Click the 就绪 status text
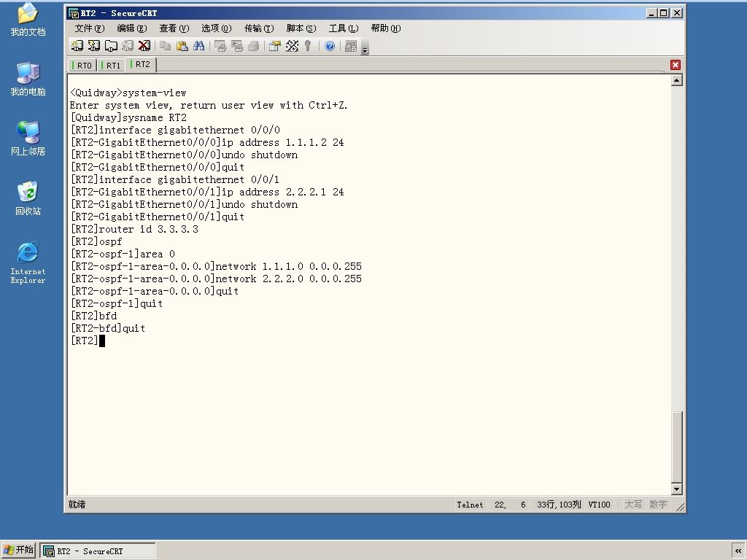 76,505
